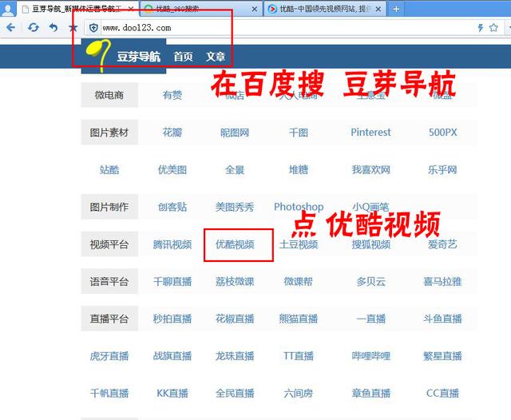This screenshot has width=511, height=420.
Task: Open the 哔哩哔哩 link
Action: pyautogui.click(x=370, y=356)
